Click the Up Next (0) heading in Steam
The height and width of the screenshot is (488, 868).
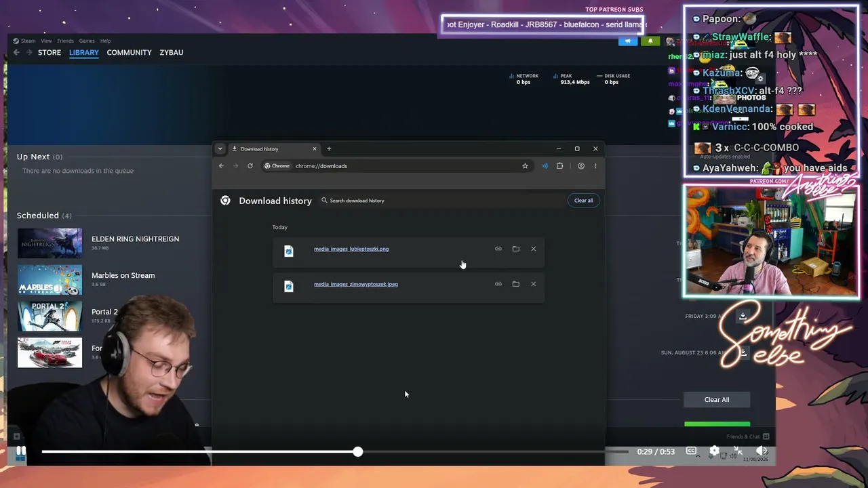(39, 157)
